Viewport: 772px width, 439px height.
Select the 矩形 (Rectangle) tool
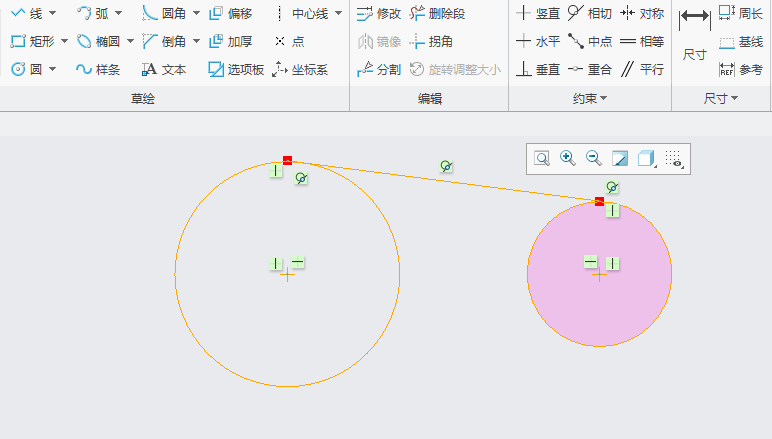tap(32, 41)
